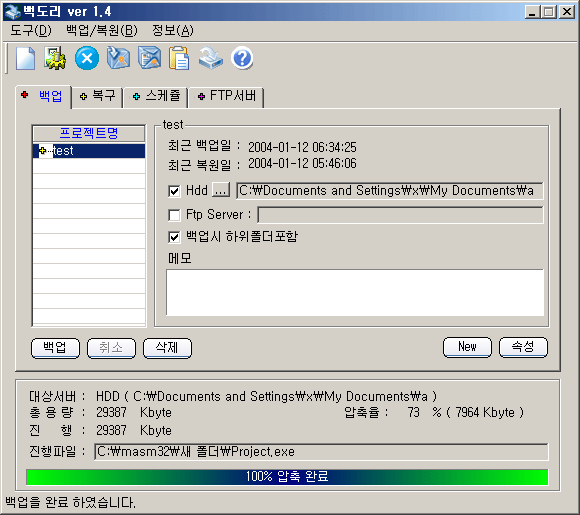The width and height of the screenshot is (580, 515).
Task: Uncheck the Hdd checkbox
Action: coord(174,191)
